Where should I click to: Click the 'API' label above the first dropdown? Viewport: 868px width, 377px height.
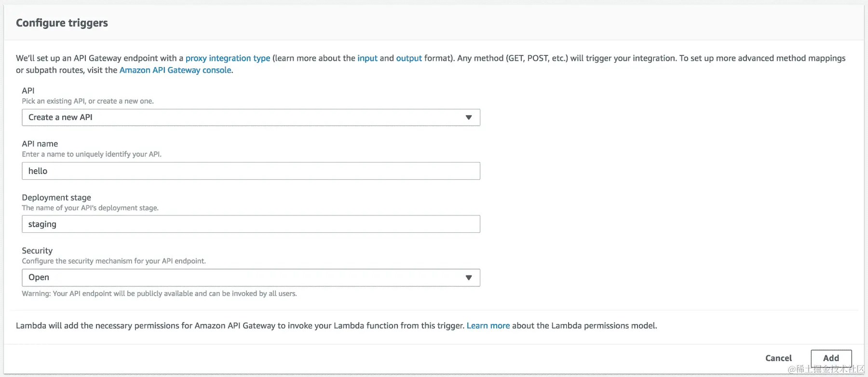click(28, 91)
